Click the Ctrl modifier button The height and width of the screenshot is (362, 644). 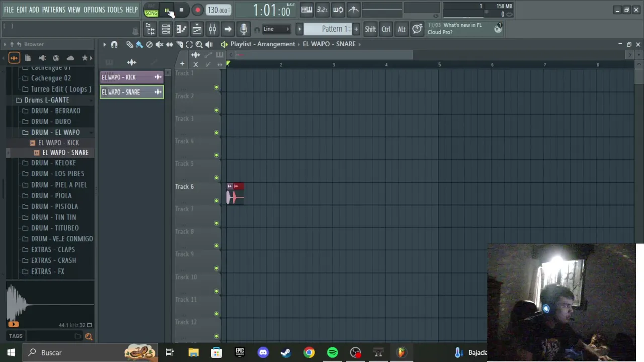point(386,29)
